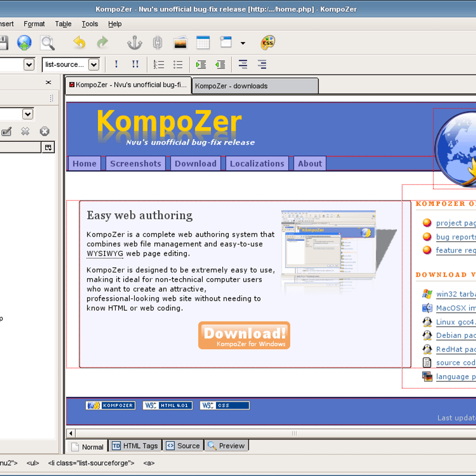Open the Table menu

(x=63, y=24)
